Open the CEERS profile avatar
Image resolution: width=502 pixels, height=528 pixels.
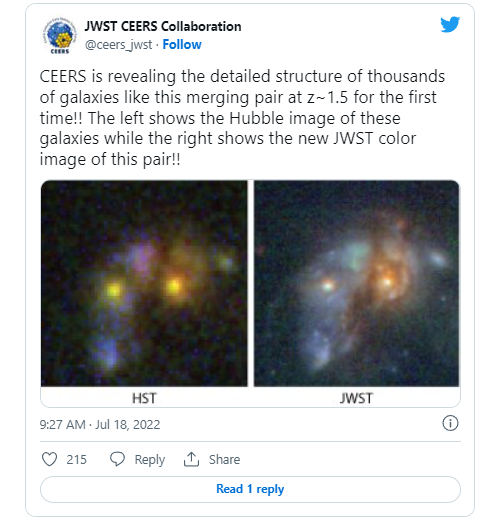59,35
